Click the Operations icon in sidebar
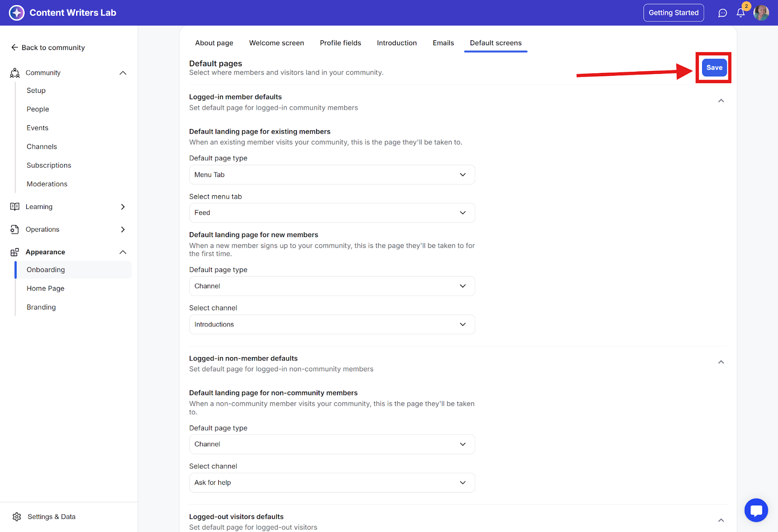Image resolution: width=778 pixels, height=532 pixels. (x=15, y=229)
